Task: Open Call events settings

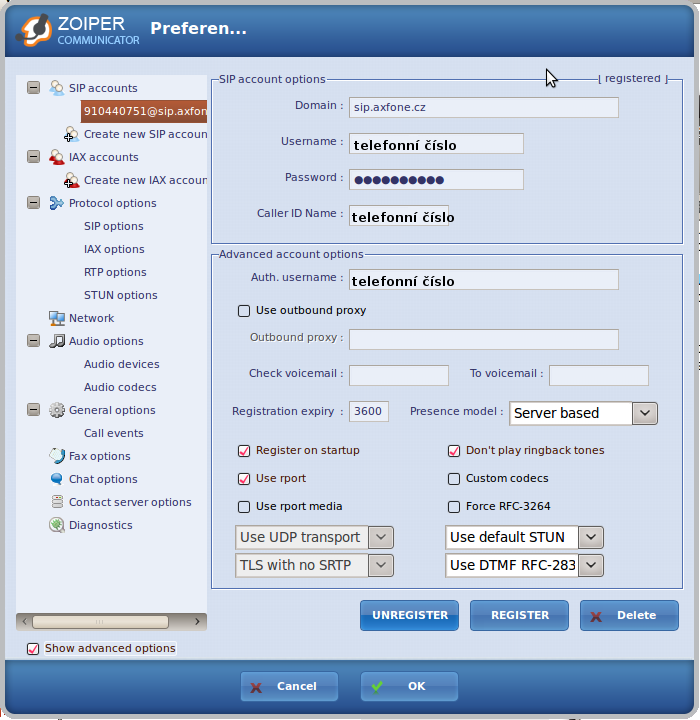Action: pos(113,433)
